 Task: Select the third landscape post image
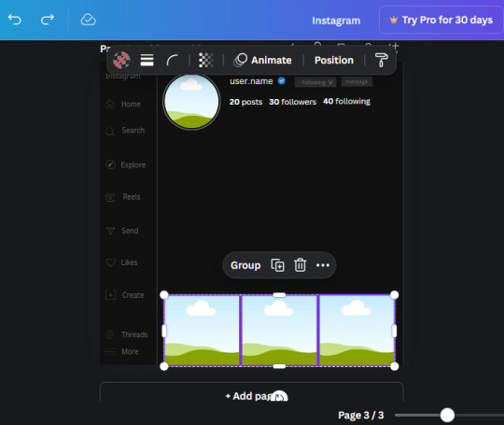coord(357,331)
